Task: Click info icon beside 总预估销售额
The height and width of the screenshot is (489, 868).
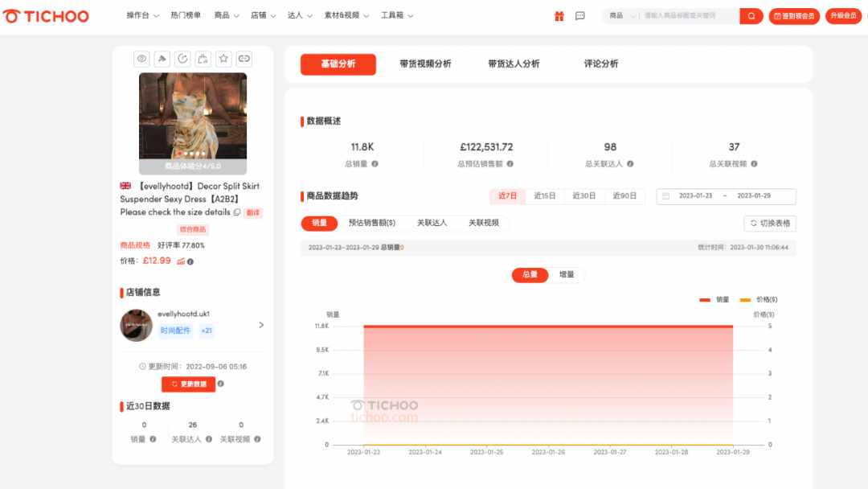Action: point(510,164)
